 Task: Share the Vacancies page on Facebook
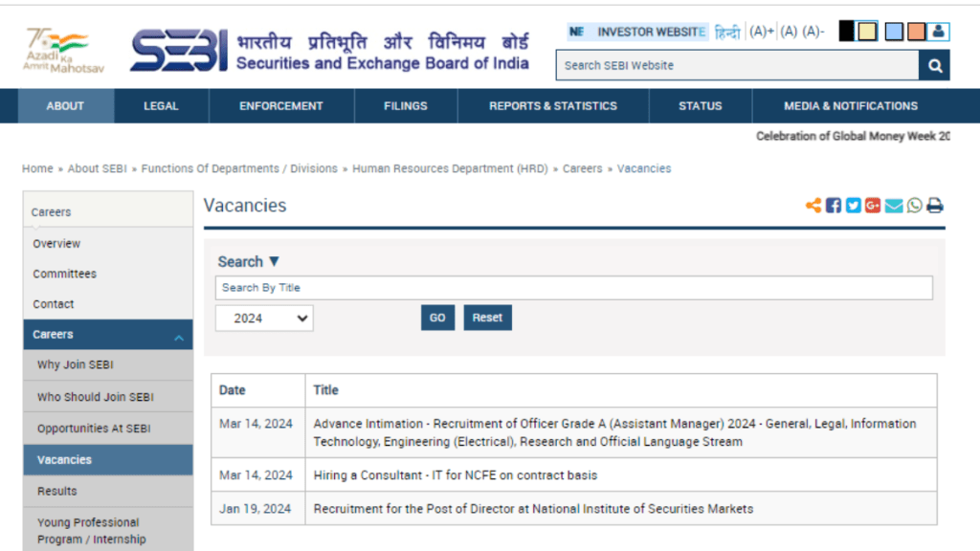(834, 206)
